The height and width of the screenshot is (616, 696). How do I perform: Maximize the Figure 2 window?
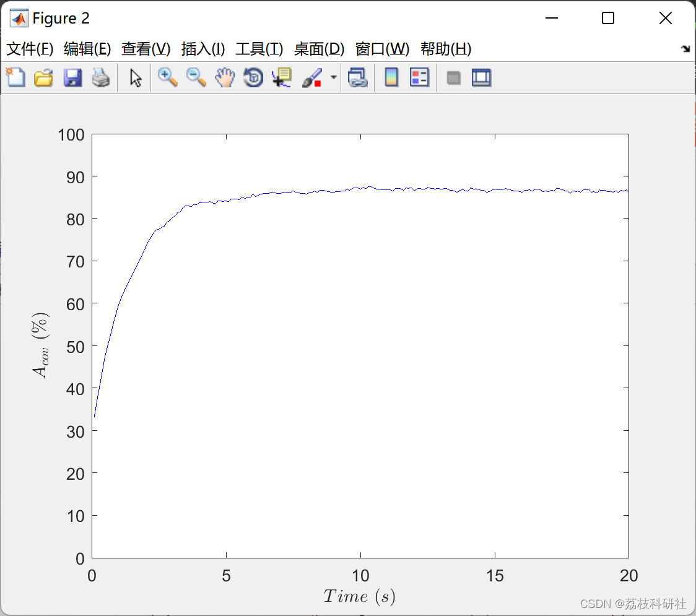(x=608, y=18)
